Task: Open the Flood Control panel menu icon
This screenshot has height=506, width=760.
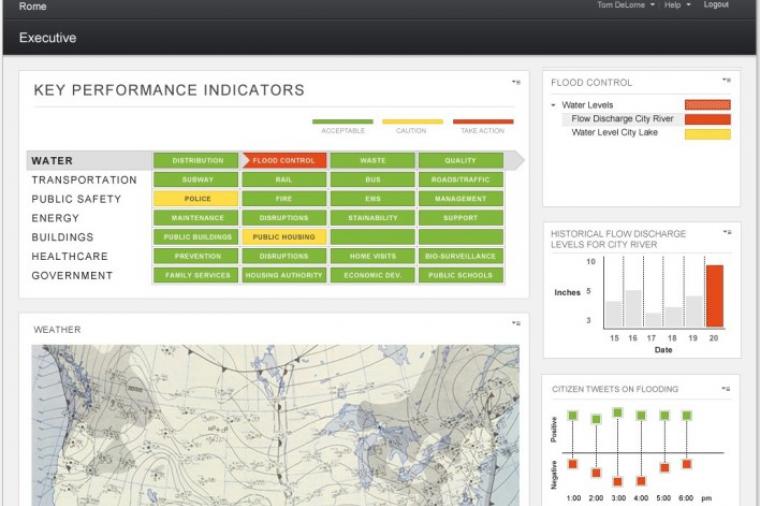Action: coord(726,80)
